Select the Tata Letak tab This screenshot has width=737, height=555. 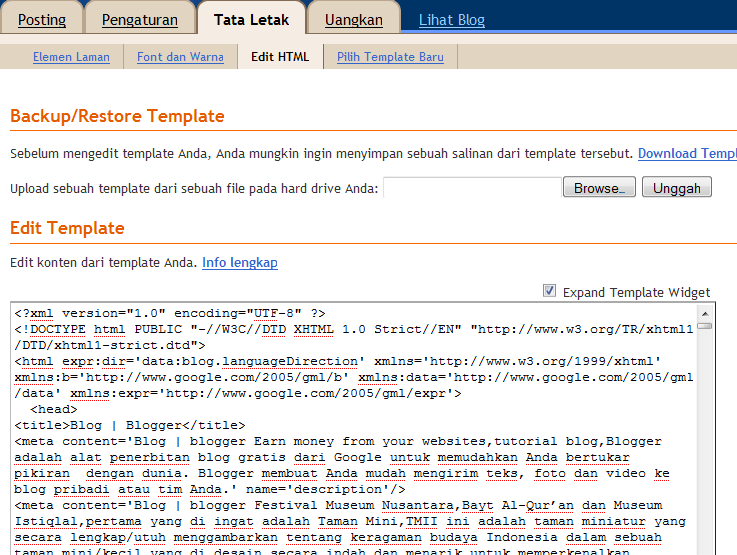(x=251, y=20)
